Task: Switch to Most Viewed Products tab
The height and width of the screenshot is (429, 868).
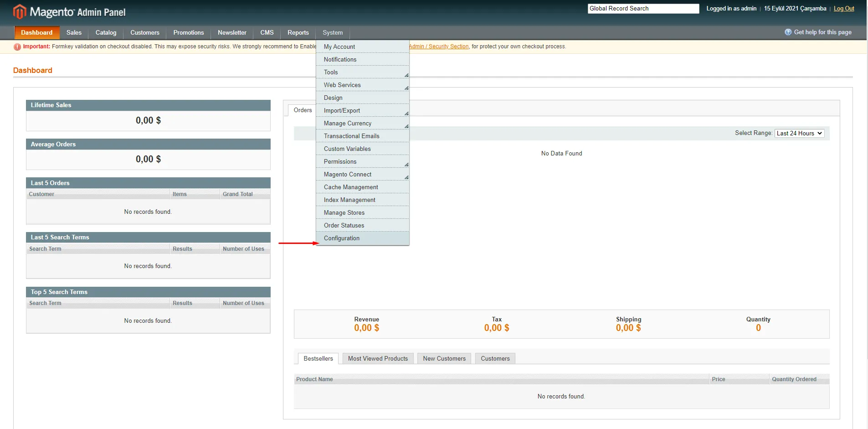Action: coord(378,359)
